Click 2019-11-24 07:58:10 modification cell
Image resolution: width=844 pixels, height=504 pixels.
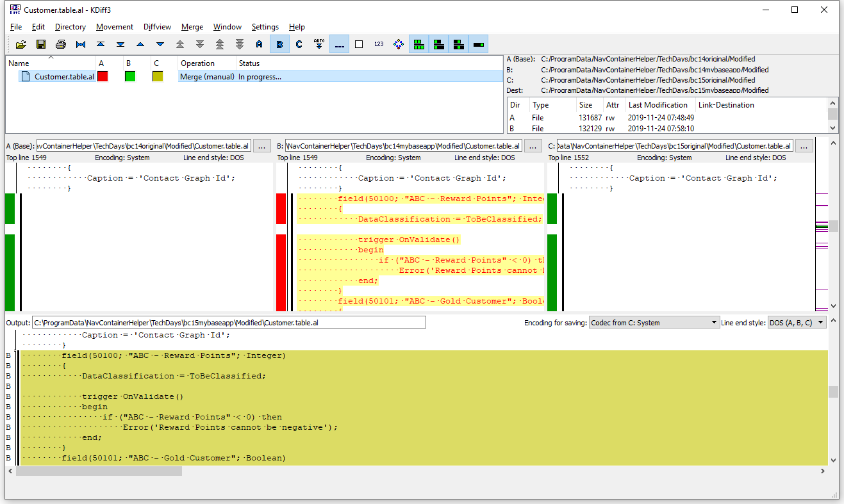[661, 128]
